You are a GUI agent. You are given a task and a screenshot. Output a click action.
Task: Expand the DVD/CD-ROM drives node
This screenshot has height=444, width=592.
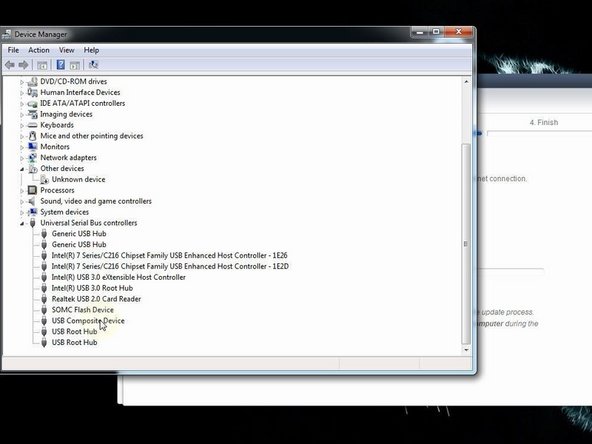[x=22, y=82]
